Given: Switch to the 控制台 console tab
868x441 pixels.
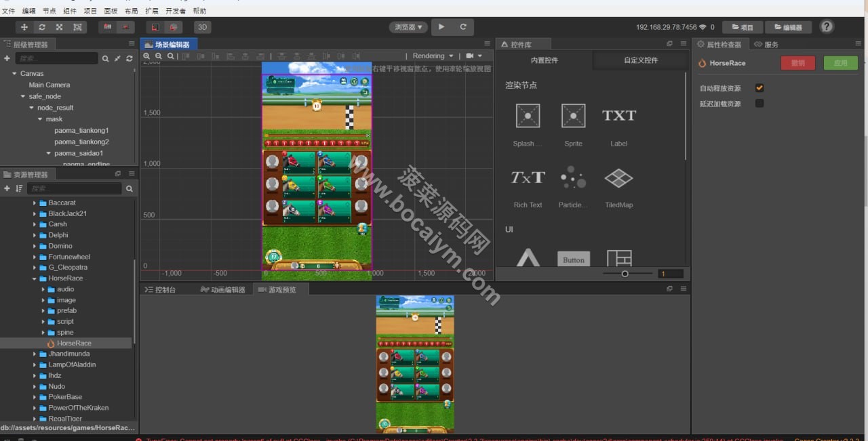Looking at the screenshot, I should click(x=160, y=289).
